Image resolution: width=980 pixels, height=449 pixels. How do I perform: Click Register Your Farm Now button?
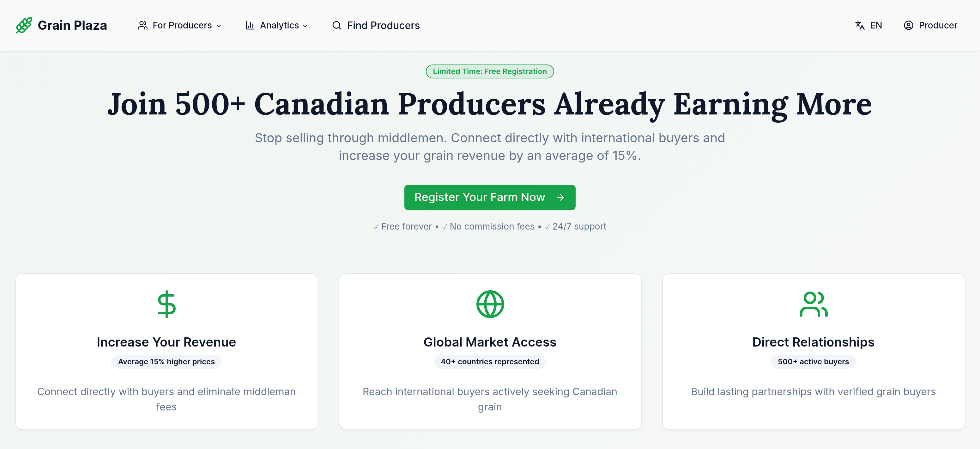click(x=490, y=197)
